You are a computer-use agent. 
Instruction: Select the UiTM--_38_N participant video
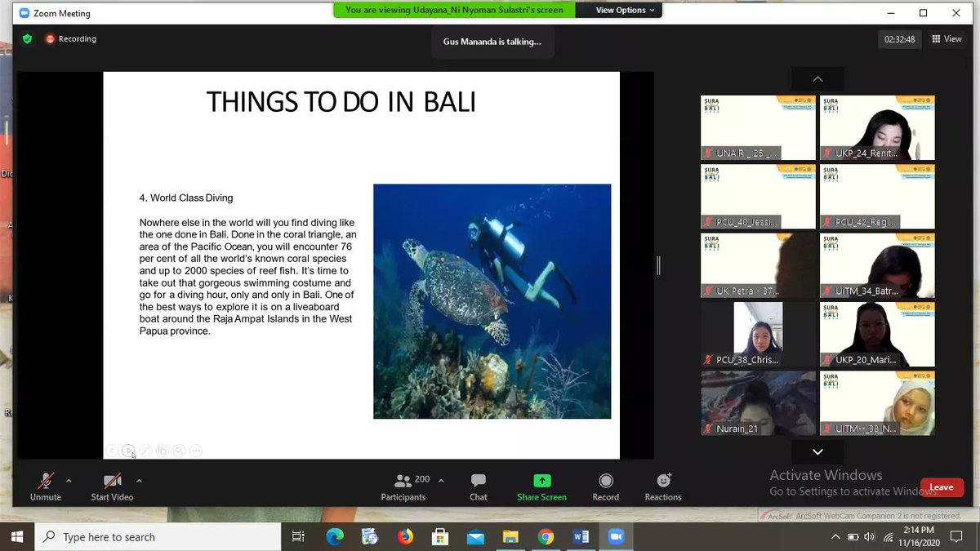pyautogui.click(x=877, y=403)
